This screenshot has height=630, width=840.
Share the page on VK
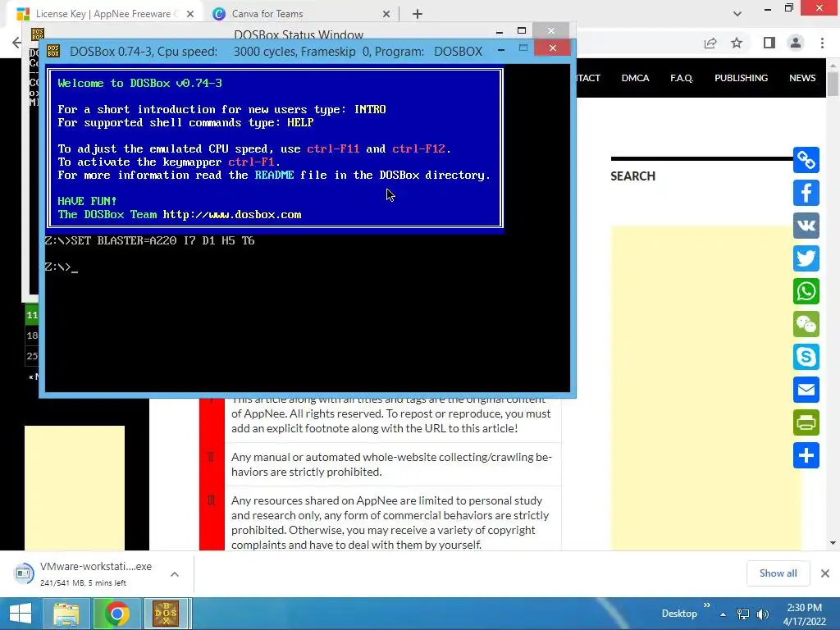click(x=806, y=226)
